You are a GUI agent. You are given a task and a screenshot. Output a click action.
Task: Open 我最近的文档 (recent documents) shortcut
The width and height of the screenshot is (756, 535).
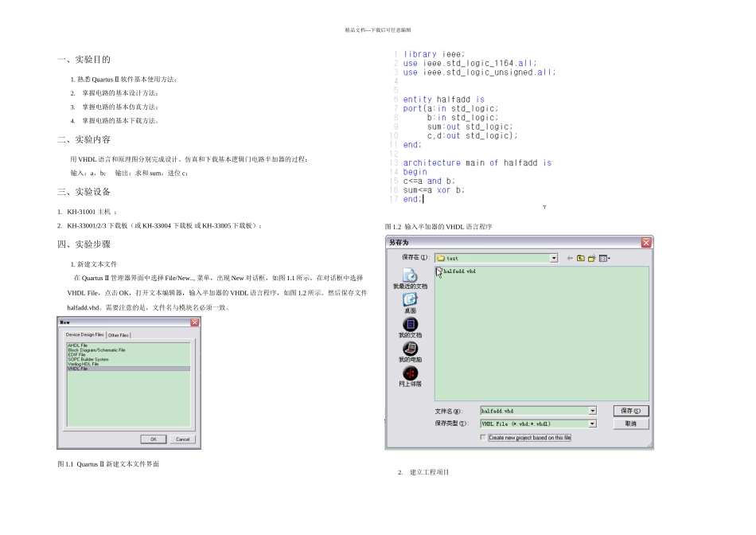pyautogui.click(x=410, y=279)
